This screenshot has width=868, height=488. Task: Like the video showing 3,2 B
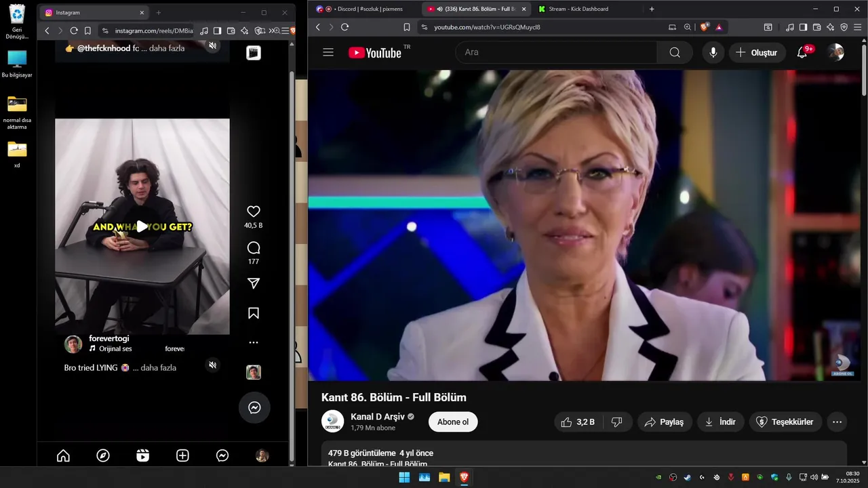pyautogui.click(x=578, y=422)
